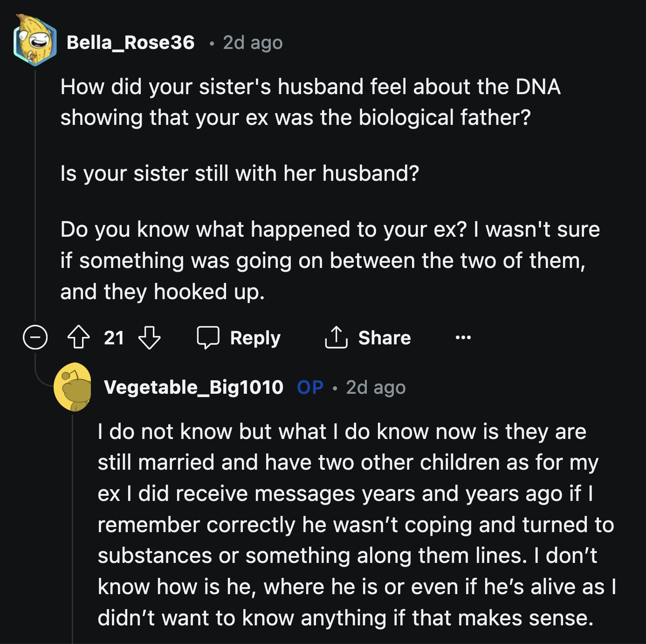The height and width of the screenshot is (644, 646).
Task: Click the '2d ago' timestamp on the top comment
Action: point(252,43)
